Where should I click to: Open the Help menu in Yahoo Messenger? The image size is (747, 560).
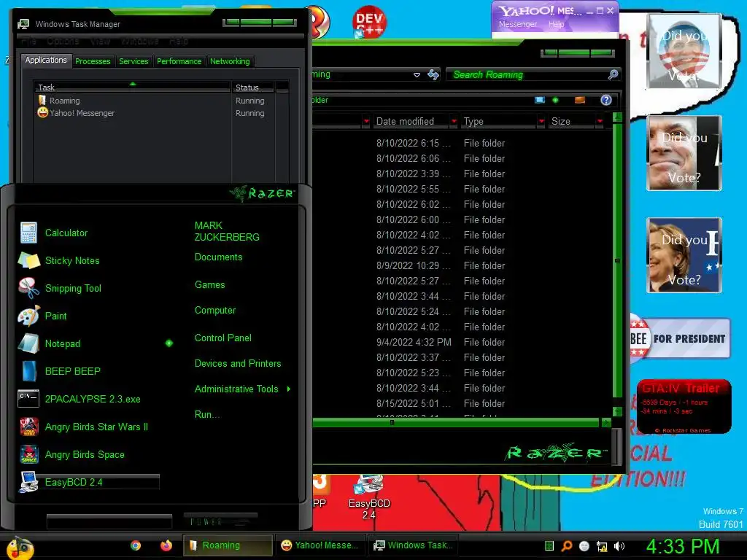coord(556,24)
